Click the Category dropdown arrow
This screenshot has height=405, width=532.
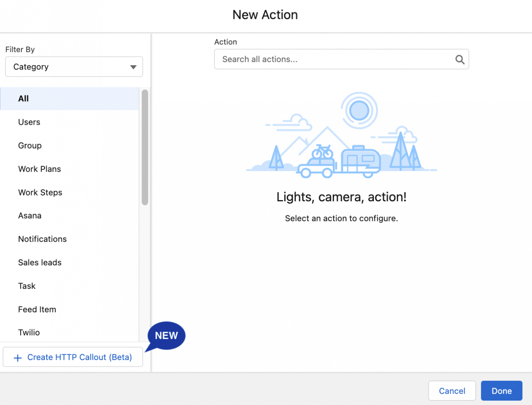click(x=133, y=67)
